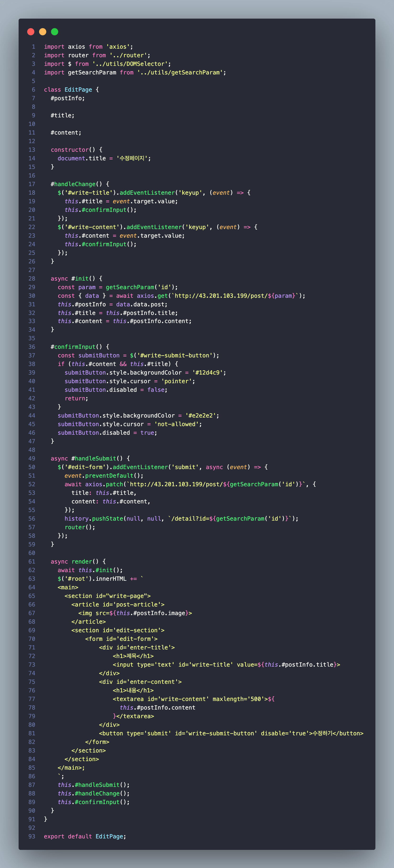The width and height of the screenshot is (394, 868).
Task: Click line number 49 in the gutter
Action: [x=32, y=458]
